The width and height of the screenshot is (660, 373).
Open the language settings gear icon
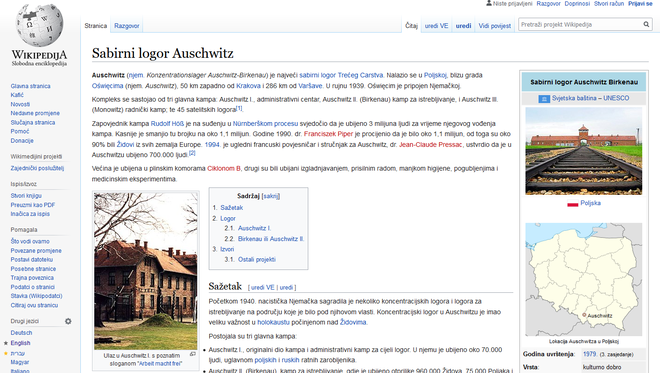(x=68, y=321)
